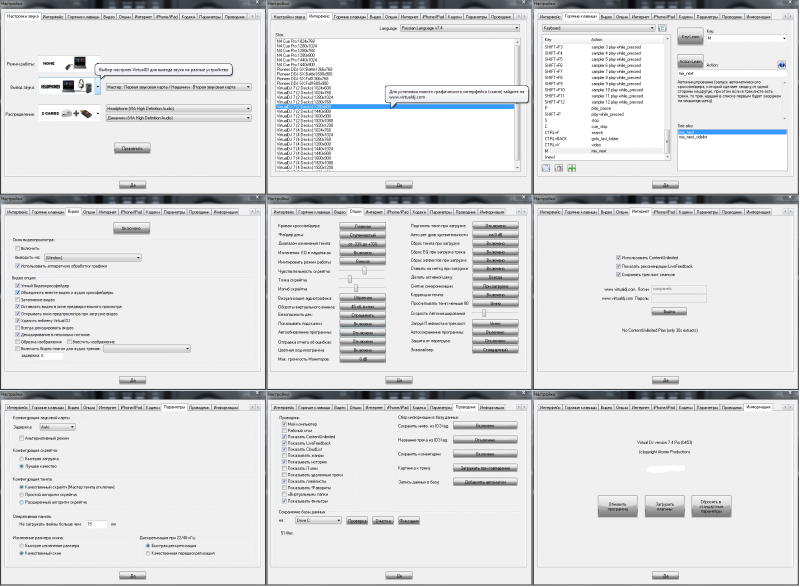Click the skin list scrollbar up arrow
Screen dimensions: 800x587
pos(517,41)
